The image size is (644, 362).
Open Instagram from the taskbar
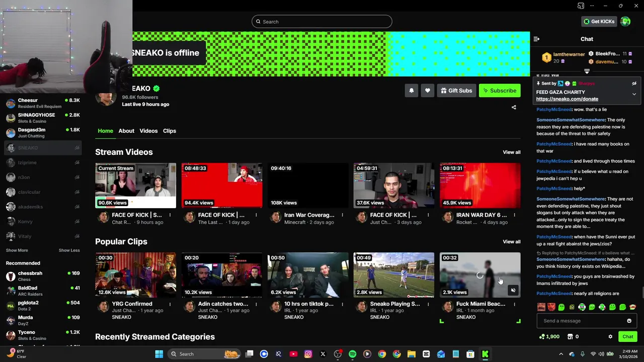(308, 354)
